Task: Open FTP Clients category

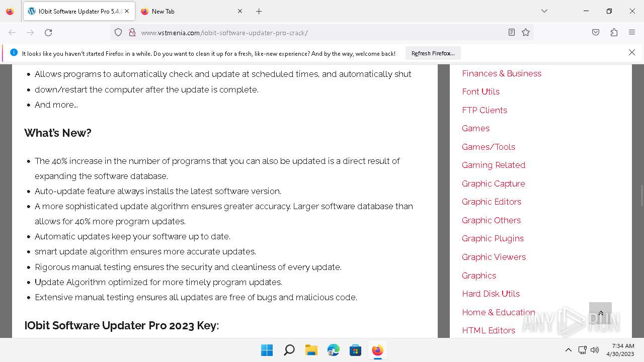Action: point(485,110)
